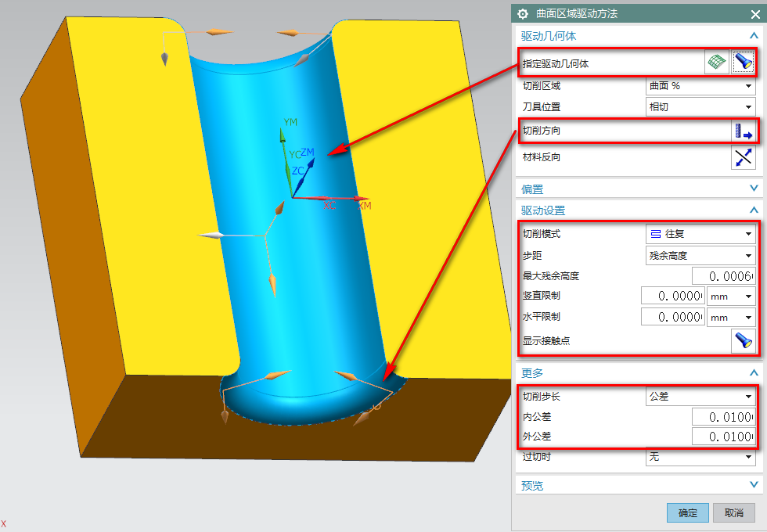This screenshot has height=532, width=767.
Task: Open the 步距 dropdown showing 残余高度
Action: (x=699, y=255)
